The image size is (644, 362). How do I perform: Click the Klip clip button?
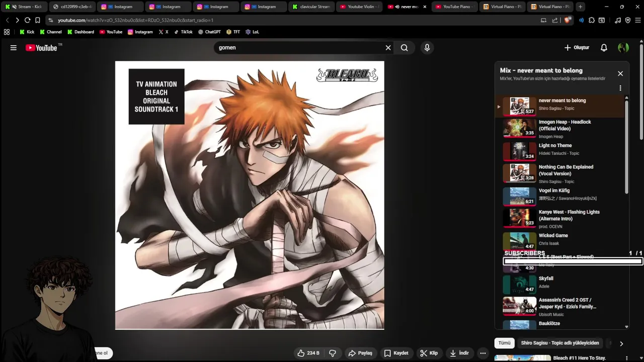pyautogui.click(x=429, y=353)
